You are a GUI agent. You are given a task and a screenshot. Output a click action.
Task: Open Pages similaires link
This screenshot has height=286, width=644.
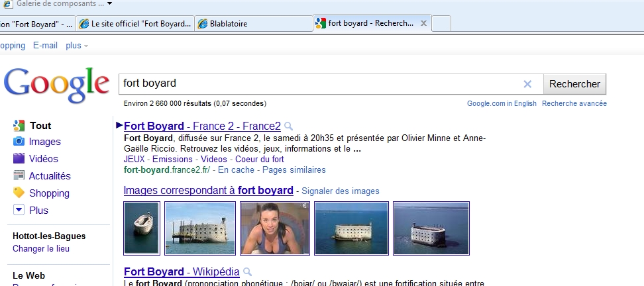(294, 170)
